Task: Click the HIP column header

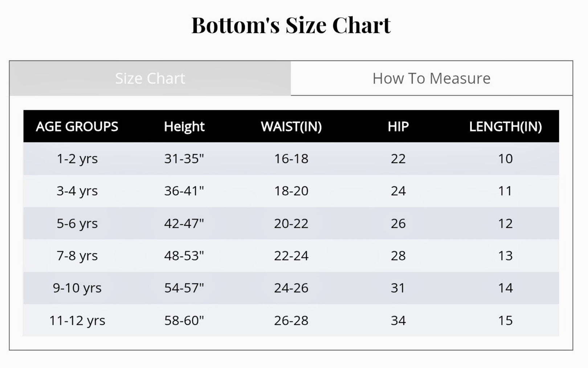Action: pos(398,126)
